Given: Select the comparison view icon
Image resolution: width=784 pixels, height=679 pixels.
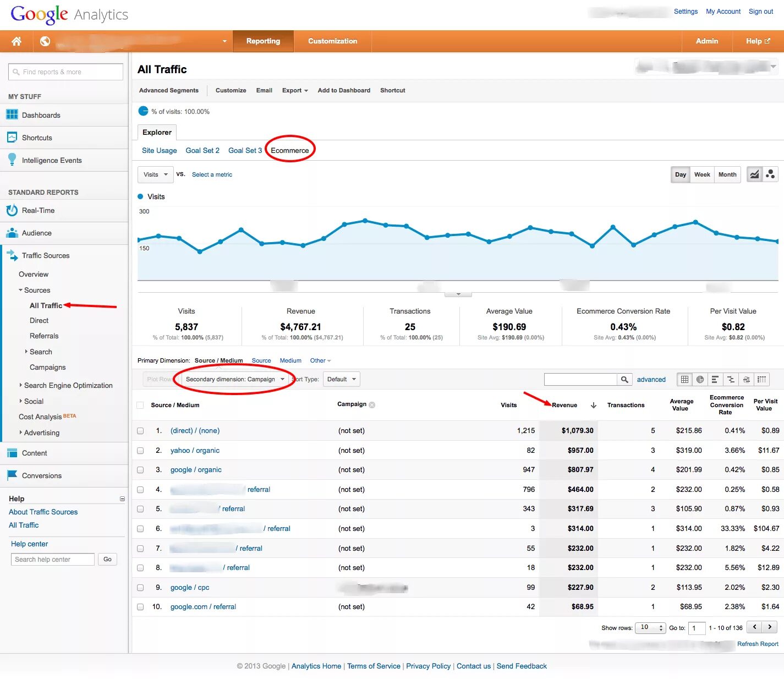Looking at the screenshot, I should pyautogui.click(x=731, y=379).
